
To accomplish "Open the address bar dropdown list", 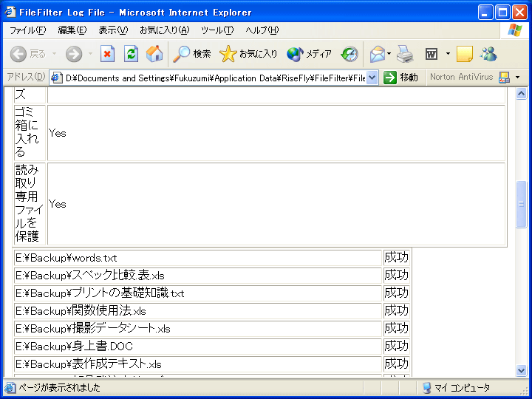I will tap(372, 78).
